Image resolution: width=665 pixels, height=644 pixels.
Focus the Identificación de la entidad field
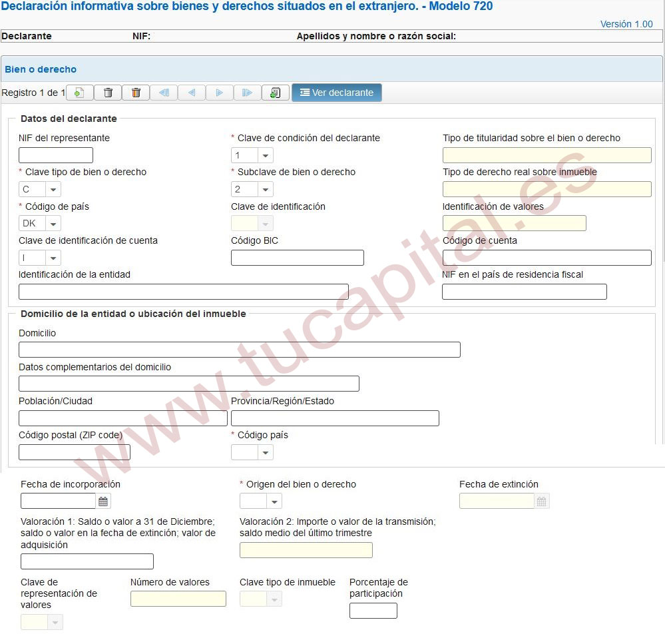183,292
